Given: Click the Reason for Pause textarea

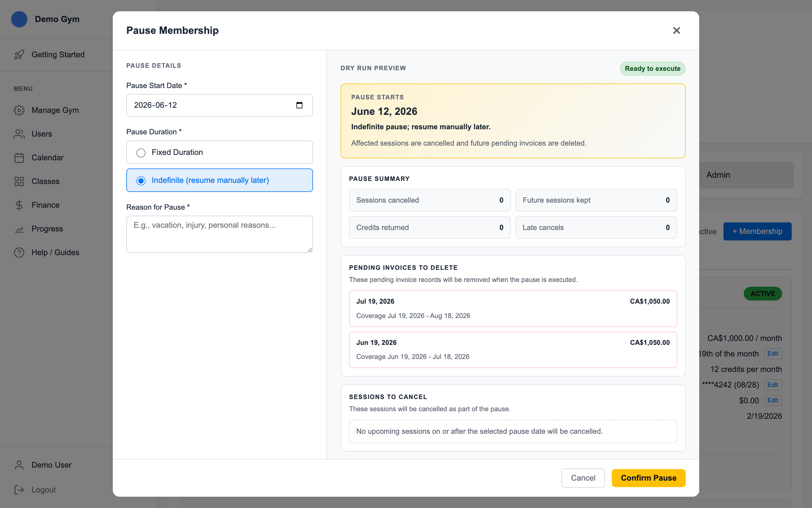Looking at the screenshot, I should point(219,234).
